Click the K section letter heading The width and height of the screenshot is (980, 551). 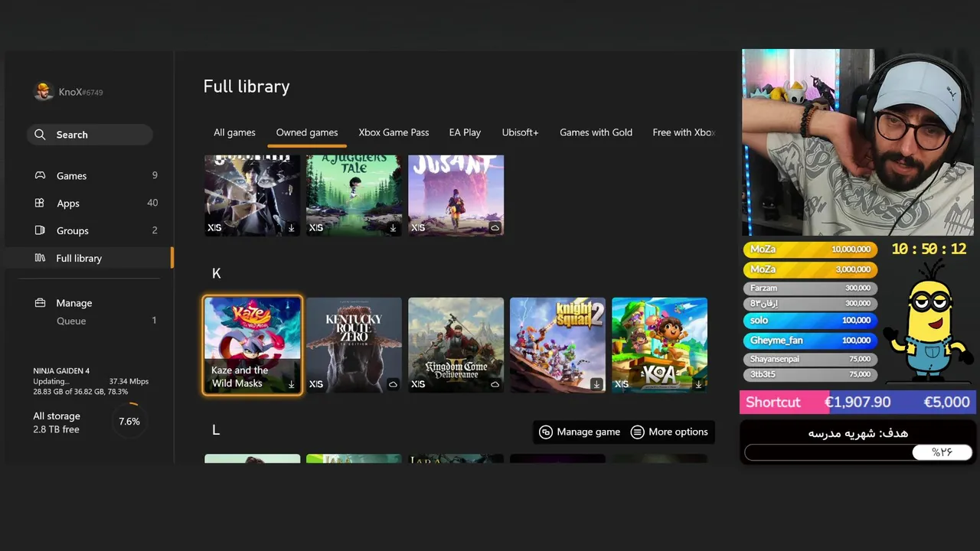click(217, 273)
